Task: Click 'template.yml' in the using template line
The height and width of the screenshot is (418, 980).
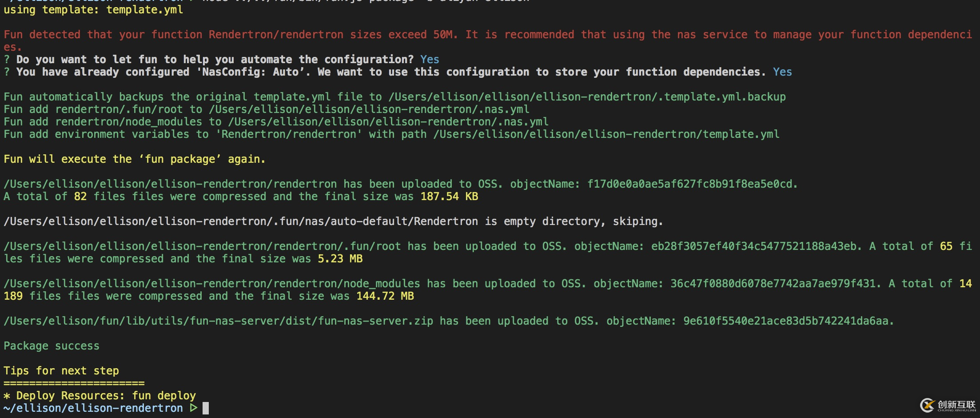Action: point(144,10)
